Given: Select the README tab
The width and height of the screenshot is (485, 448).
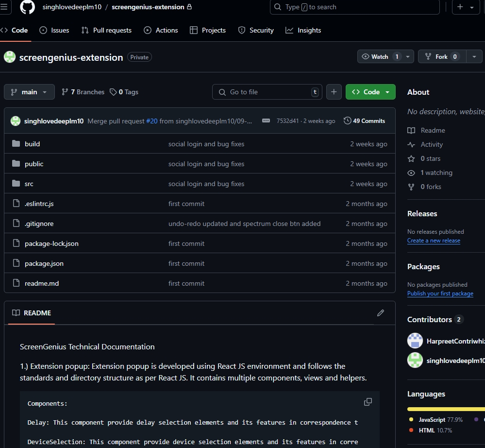Looking at the screenshot, I should pyautogui.click(x=31, y=313).
